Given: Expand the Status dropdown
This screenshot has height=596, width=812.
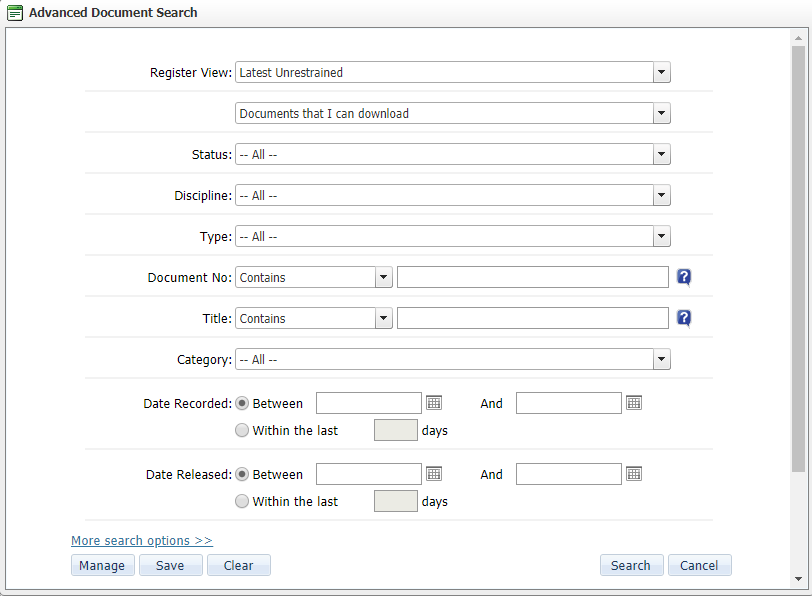Looking at the screenshot, I should pos(453,154).
